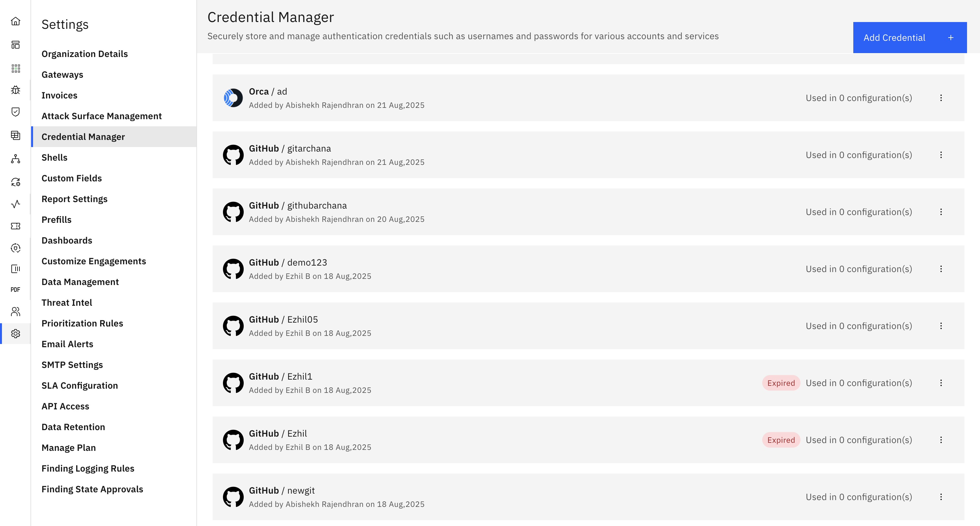980x526 pixels.
Task: Click the Expired badge on GitHub / Ezhil
Action: 781,440
